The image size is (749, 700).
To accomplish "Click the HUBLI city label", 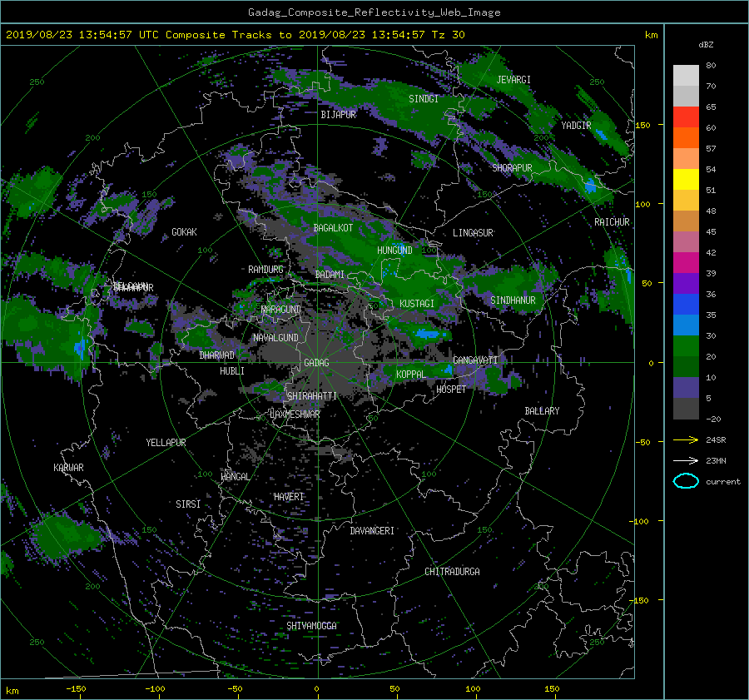I will point(231,370).
